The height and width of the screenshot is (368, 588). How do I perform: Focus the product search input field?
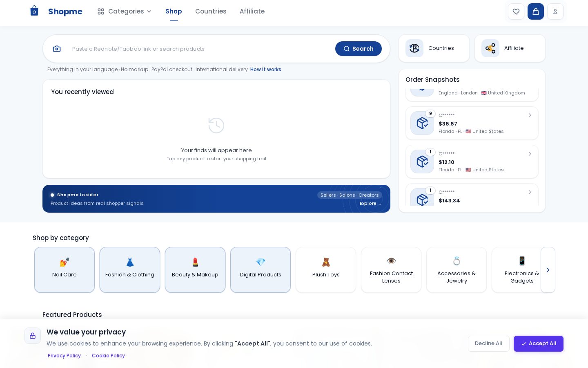pos(200,49)
